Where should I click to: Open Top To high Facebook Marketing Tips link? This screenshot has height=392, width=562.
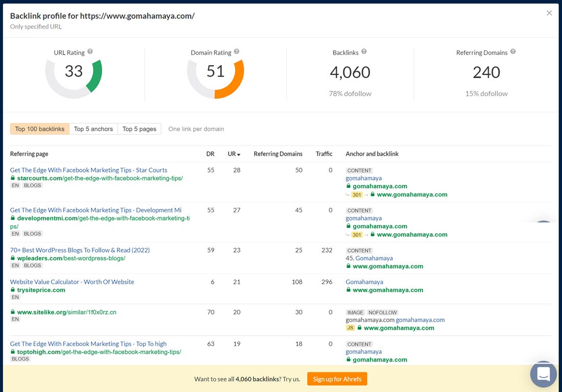[88, 344]
